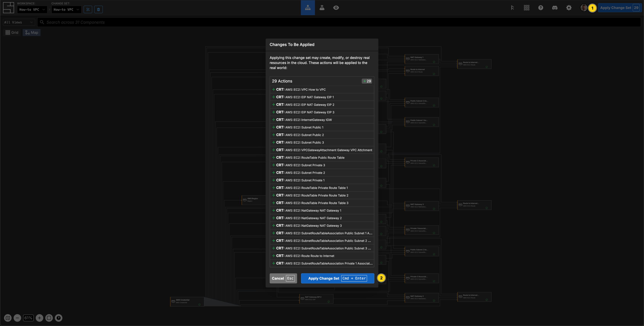Switch to the Map view tab

tap(32, 32)
